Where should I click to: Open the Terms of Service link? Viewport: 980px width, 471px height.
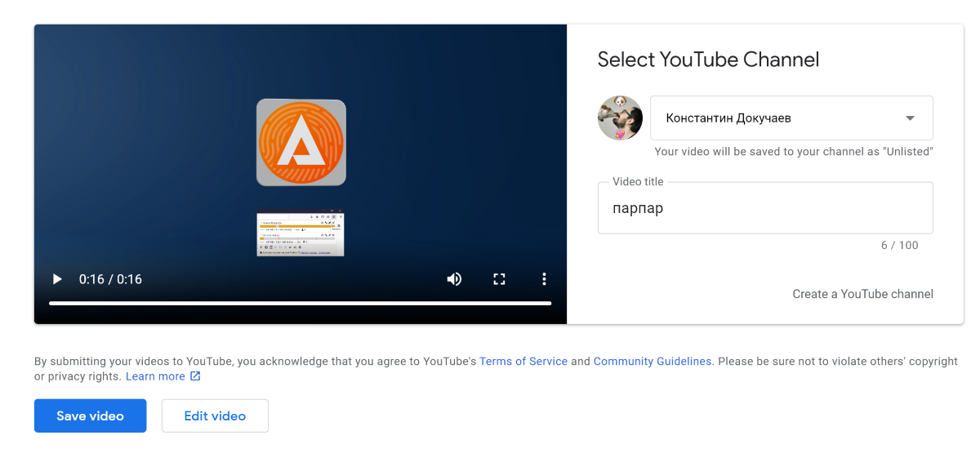click(523, 361)
